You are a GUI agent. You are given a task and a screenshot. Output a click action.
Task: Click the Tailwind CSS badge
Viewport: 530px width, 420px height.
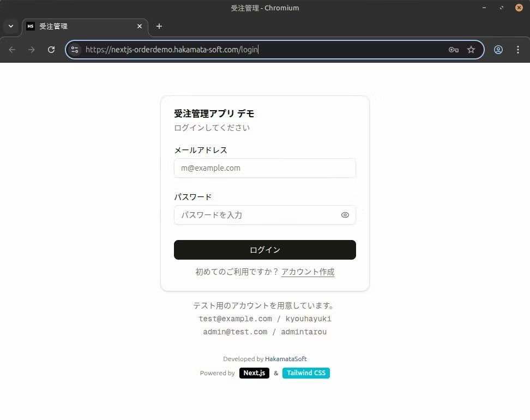tap(306, 373)
